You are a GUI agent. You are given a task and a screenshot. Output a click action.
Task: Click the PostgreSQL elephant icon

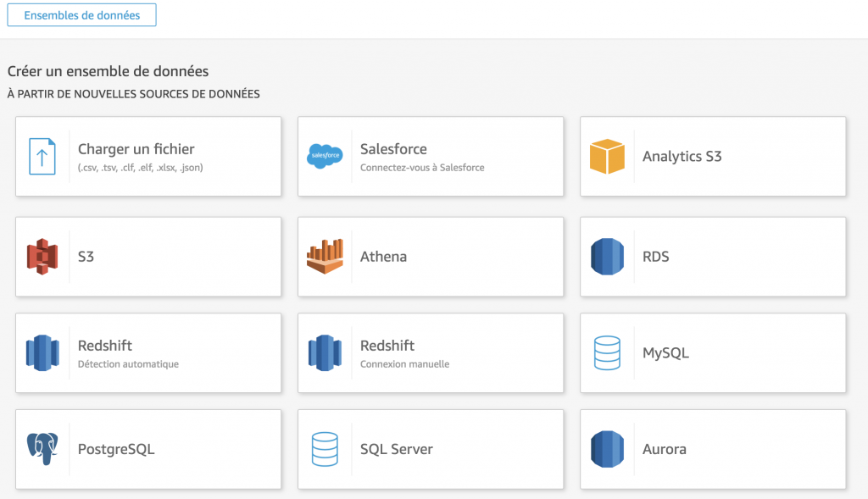click(42, 449)
